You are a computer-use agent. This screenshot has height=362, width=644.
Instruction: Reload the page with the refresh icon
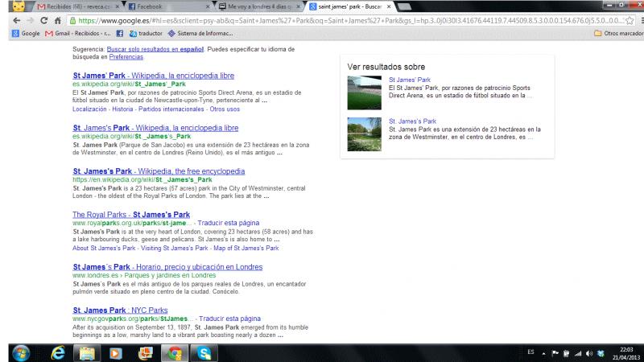pos(44,21)
